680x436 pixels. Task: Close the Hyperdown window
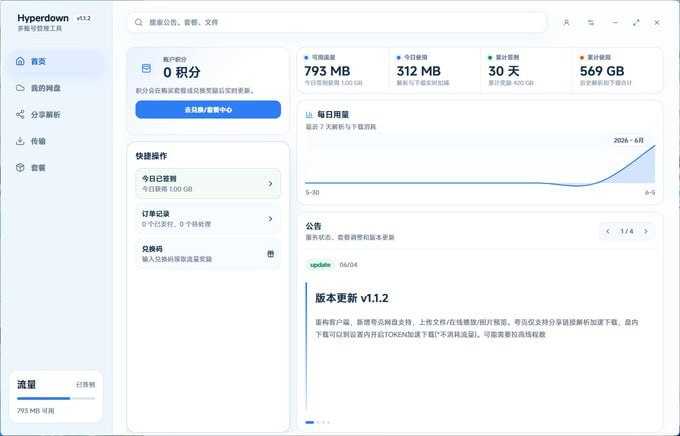pos(657,22)
